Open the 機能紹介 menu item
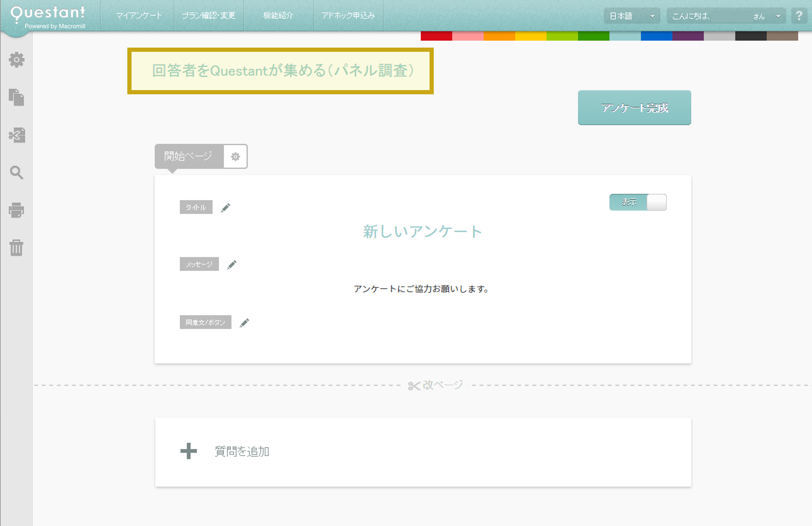The width and height of the screenshot is (812, 526). coord(278,15)
